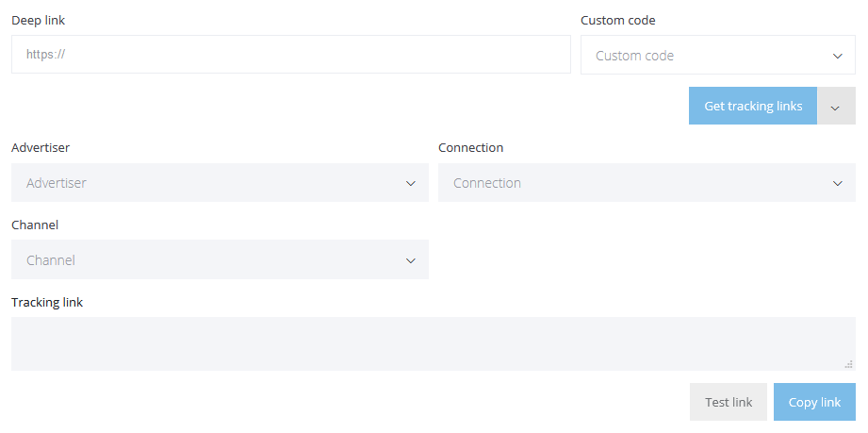The height and width of the screenshot is (433, 868).
Task: Click the chevron icon in Channel field
Action: [x=410, y=260]
